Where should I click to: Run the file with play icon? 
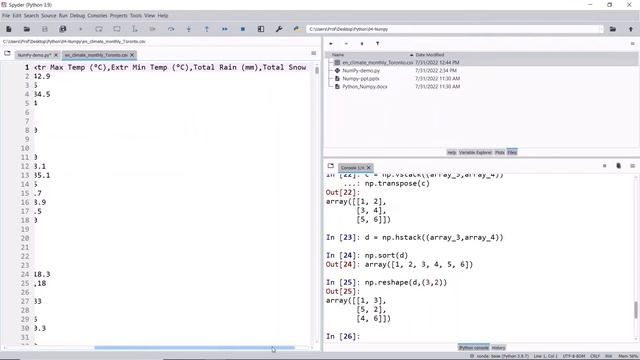point(80,29)
